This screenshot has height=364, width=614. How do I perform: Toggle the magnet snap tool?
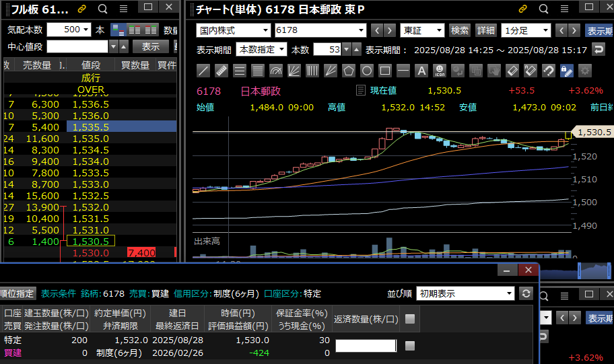coord(549,71)
